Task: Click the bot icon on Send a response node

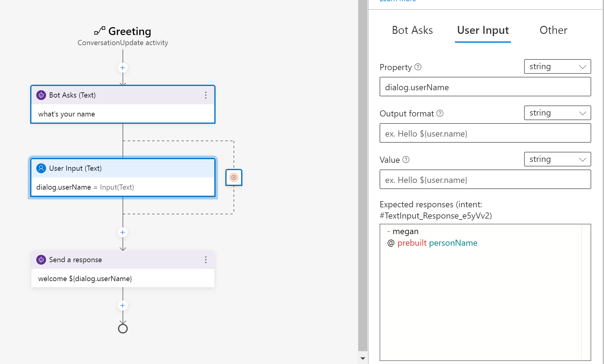Action: point(41,260)
